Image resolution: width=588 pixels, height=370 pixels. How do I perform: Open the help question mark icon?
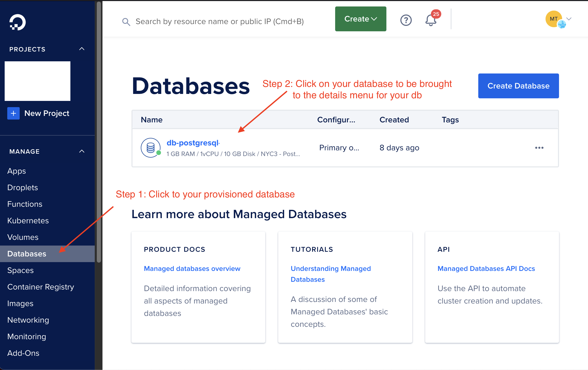[x=406, y=20]
